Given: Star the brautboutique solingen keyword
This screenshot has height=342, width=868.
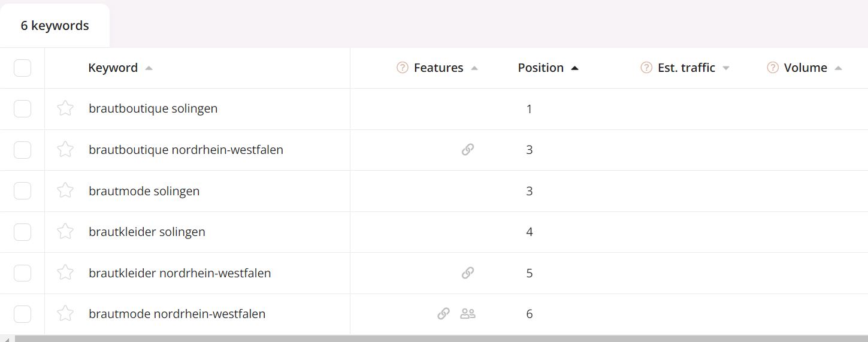Looking at the screenshot, I should (x=65, y=108).
